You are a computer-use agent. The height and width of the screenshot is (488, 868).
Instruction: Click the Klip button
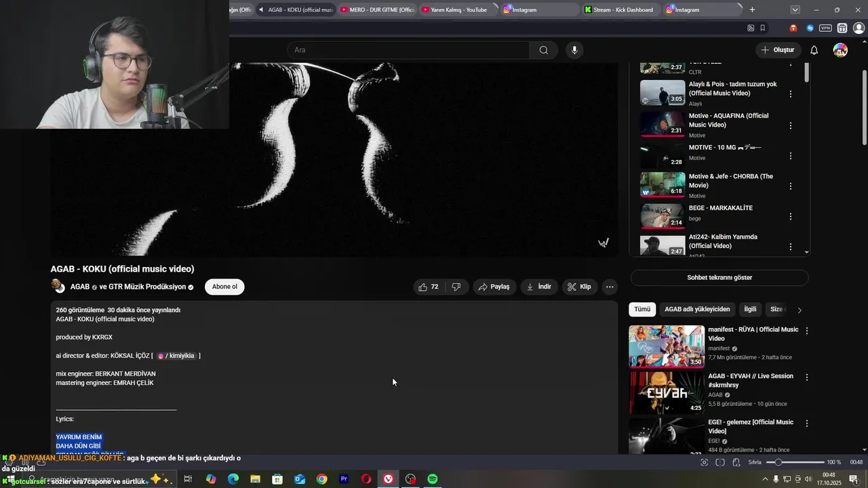point(579,287)
